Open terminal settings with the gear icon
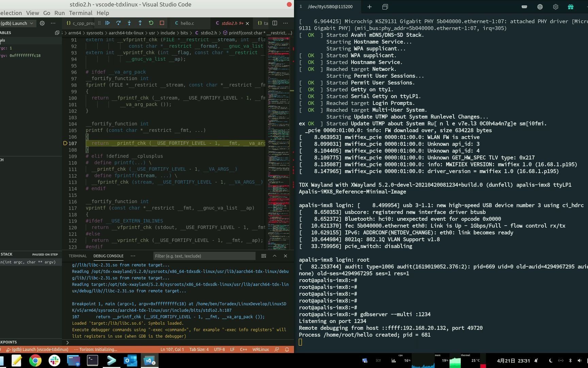Viewport: 588px width, 368px height. tap(555, 6)
